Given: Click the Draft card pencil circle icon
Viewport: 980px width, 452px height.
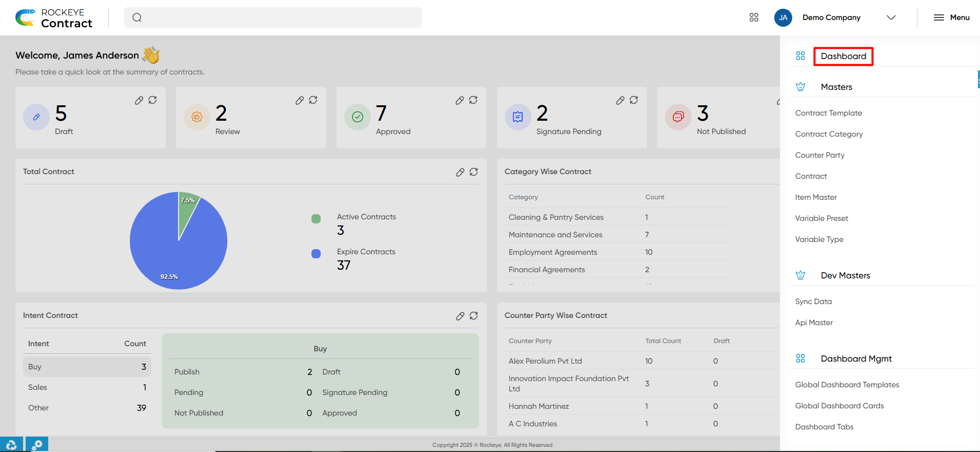Looking at the screenshot, I should tap(36, 117).
